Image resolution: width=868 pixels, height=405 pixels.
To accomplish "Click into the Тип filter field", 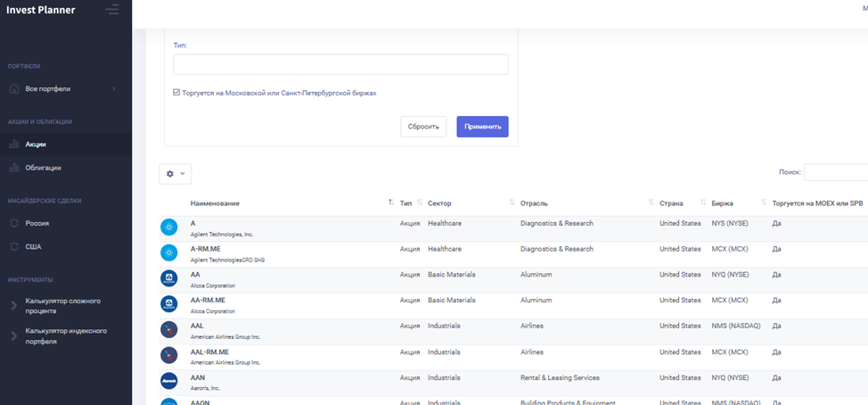I will [340, 64].
